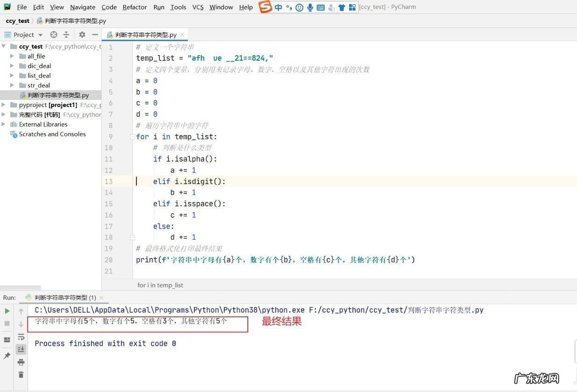Collapse the ccy_test project node
This screenshot has height=392, width=577.
4,46
